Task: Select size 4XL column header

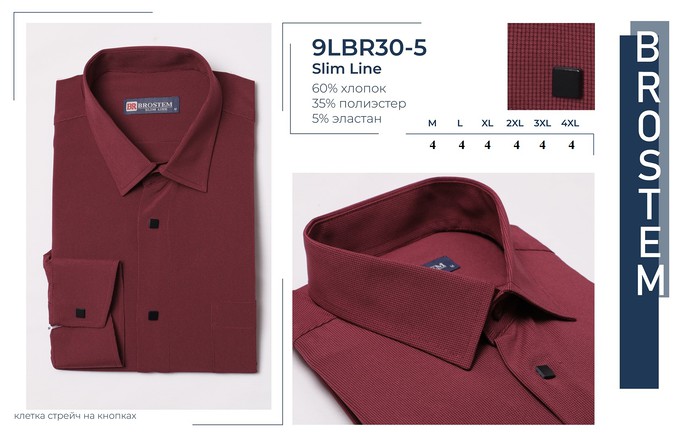Action: [x=570, y=123]
